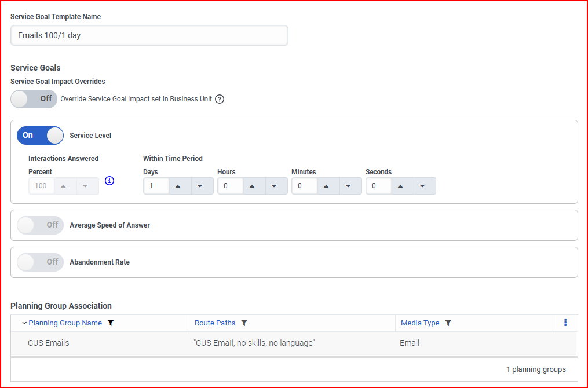
Task: Sort by Route Paths column header
Action: [215, 323]
